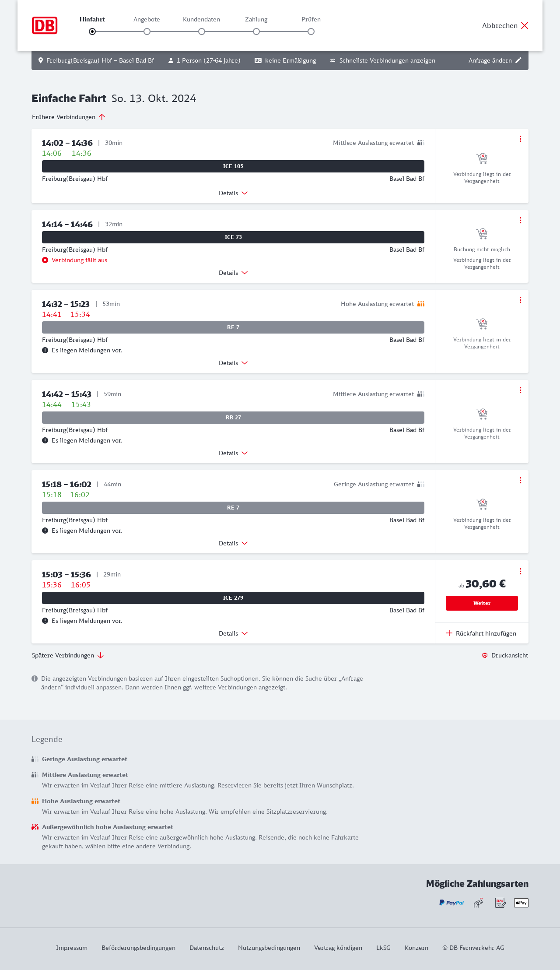Image resolution: width=560 pixels, height=970 pixels.
Task: Expand Details for ICE 279 connection
Action: pos(233,633)
